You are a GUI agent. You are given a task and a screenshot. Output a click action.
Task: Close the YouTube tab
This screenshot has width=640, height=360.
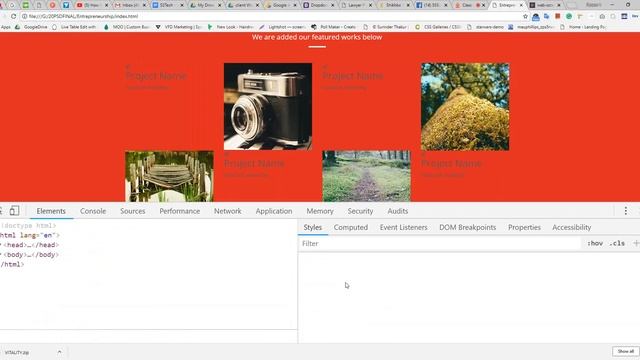[x=106, y=5]
